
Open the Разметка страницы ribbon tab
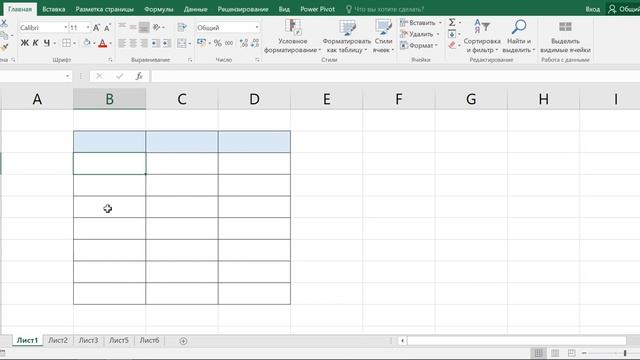click(x=104, y=9)
